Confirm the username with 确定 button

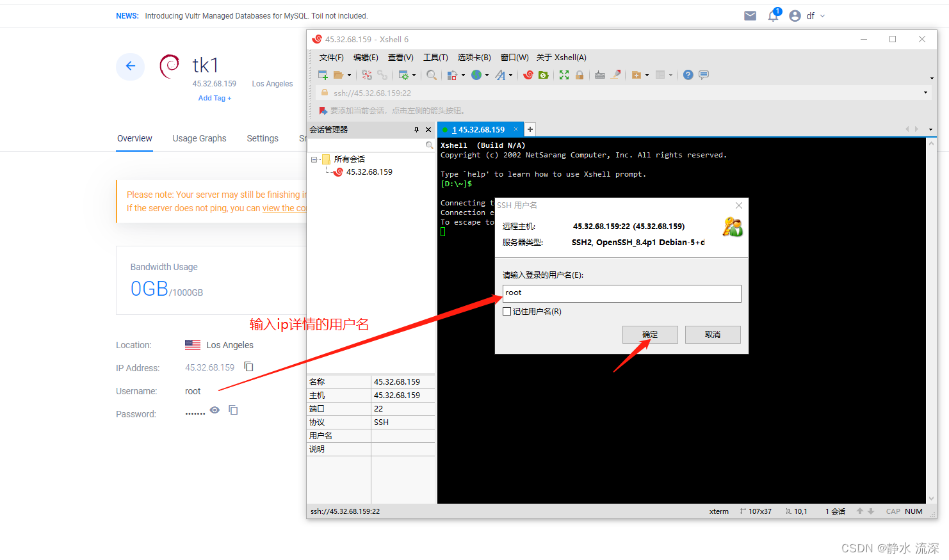(x=650, y=335)
